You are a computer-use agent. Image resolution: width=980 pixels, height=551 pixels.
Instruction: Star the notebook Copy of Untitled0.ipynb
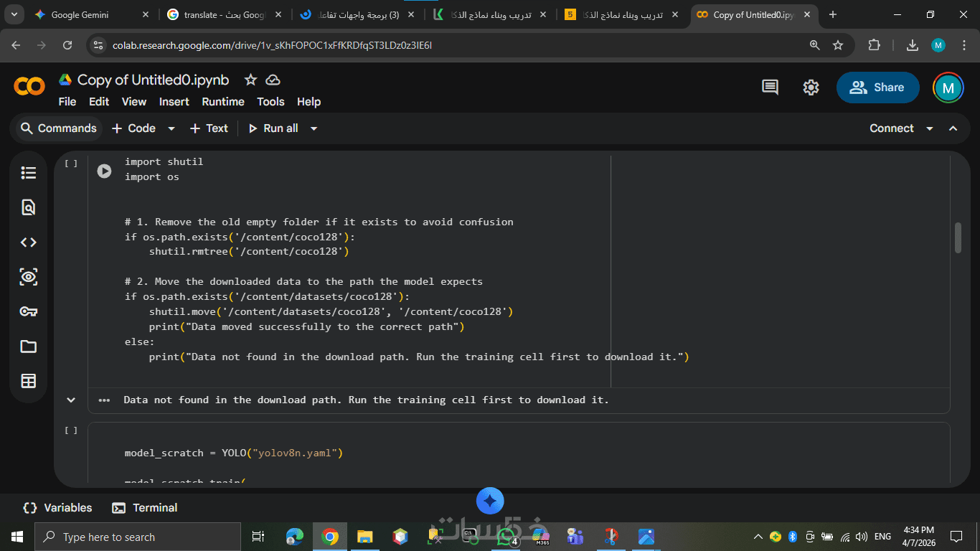(250, 80)
